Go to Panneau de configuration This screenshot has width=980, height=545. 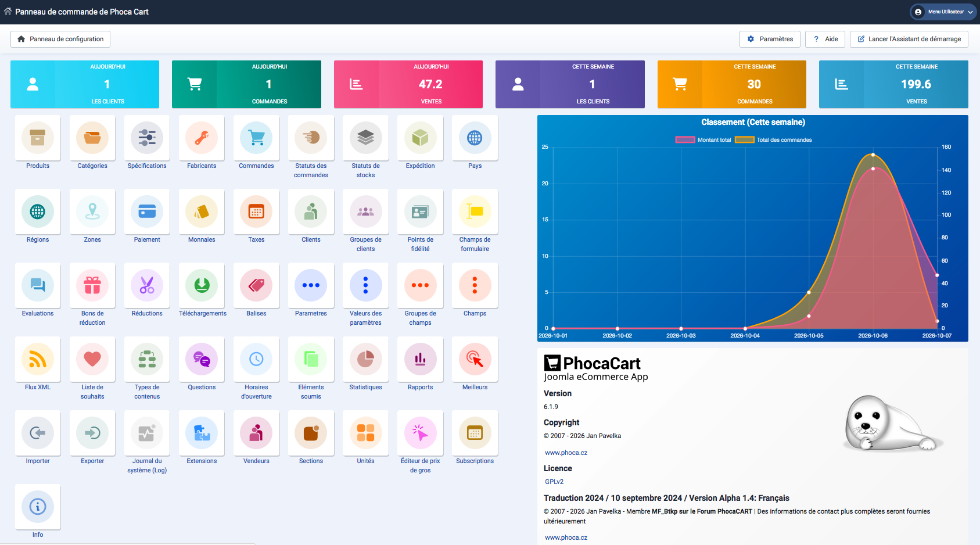point(60,39)
